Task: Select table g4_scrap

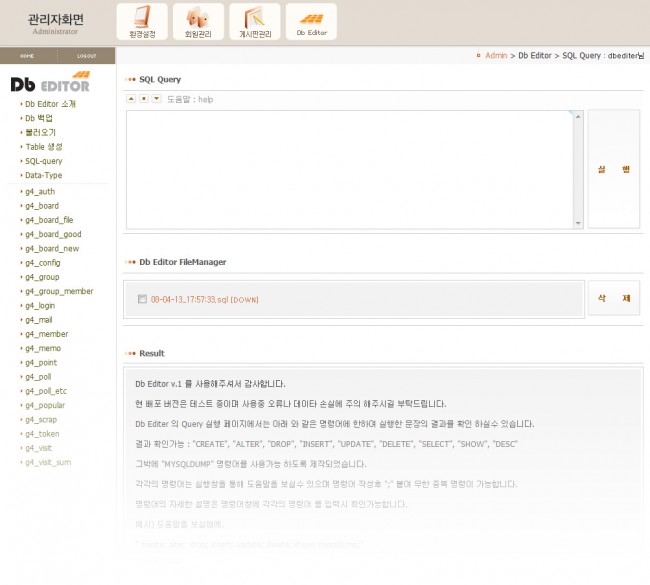Action: [41, 420]
